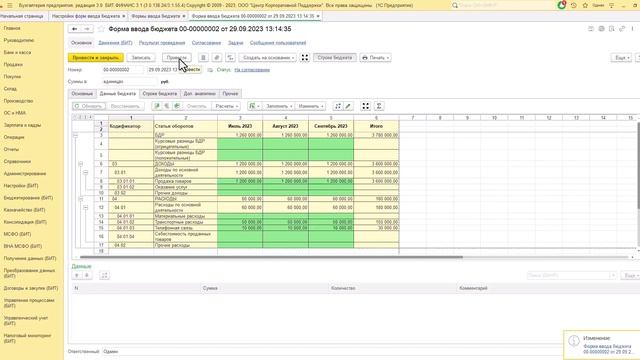This screenshot has height=360, width=640.
Task: Open МСФО (БИТ) in the sidebar
Action: [x=17, y=234]
